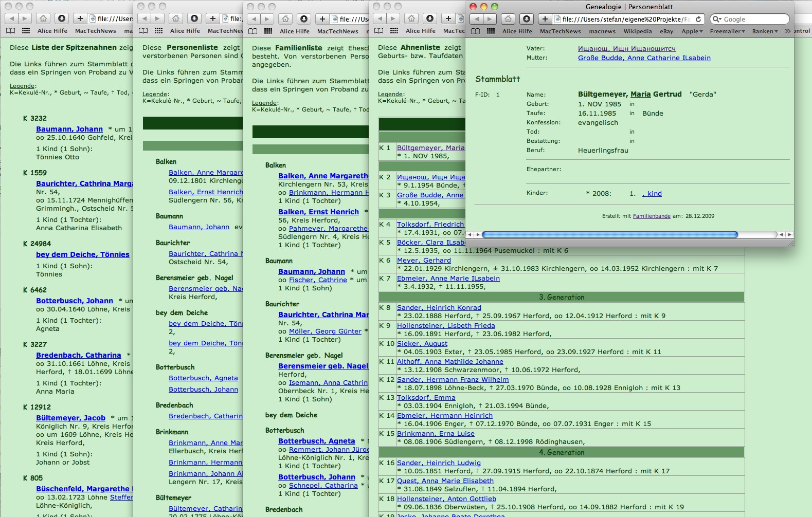
Task: Open the macnews bookmark
Action: pos(602,31)
